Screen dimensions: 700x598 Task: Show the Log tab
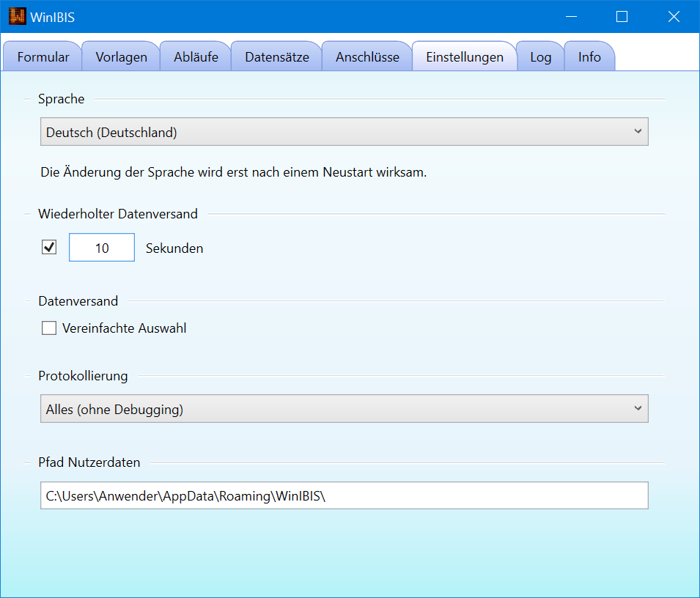click(x=541, y=56)
